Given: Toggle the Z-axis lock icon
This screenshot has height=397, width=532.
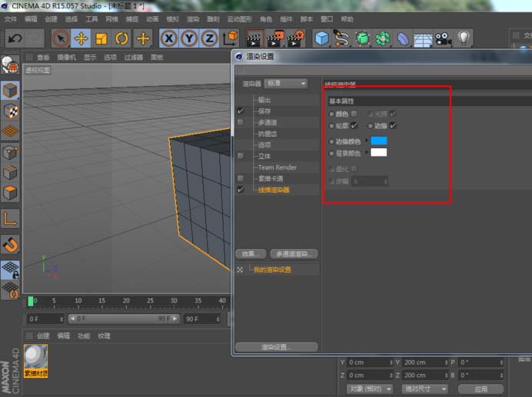Looking at the screenshot, I should [208, 38].
